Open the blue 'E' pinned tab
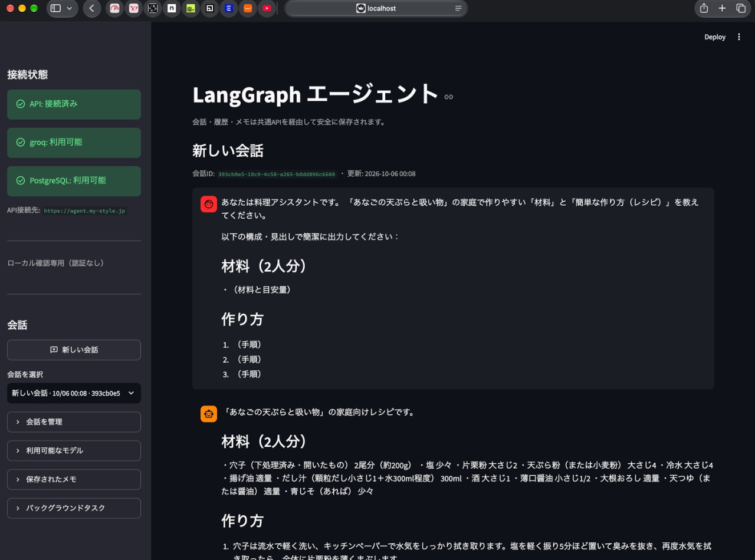This screenshot has height=560, width=755. click(x=229, y=8)
